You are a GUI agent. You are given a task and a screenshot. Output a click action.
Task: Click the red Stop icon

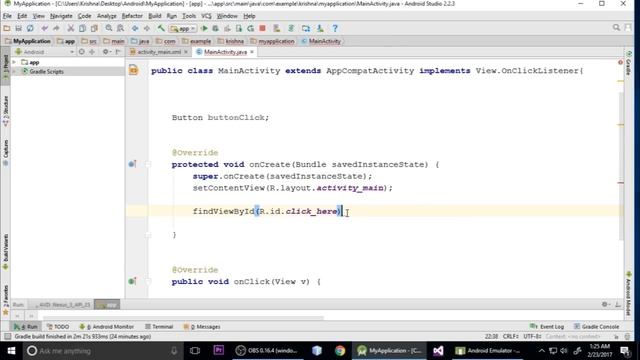[x=262, y=28]
